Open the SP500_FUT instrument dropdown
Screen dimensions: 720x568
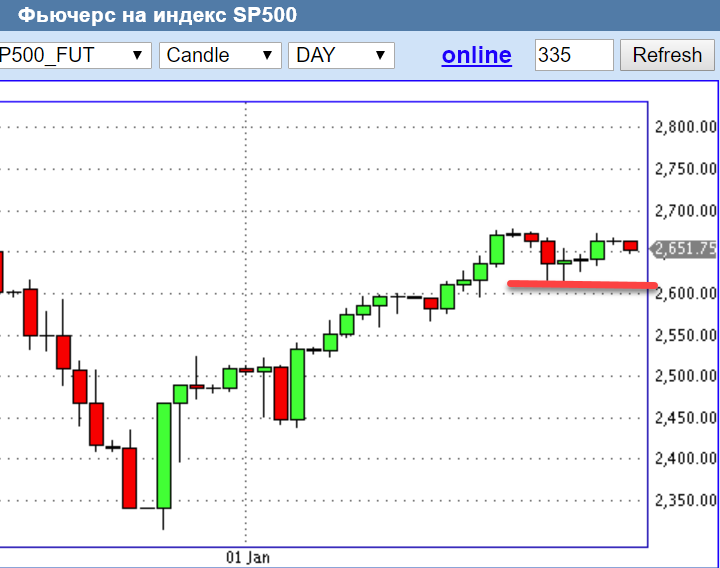(x=75, y=55)
